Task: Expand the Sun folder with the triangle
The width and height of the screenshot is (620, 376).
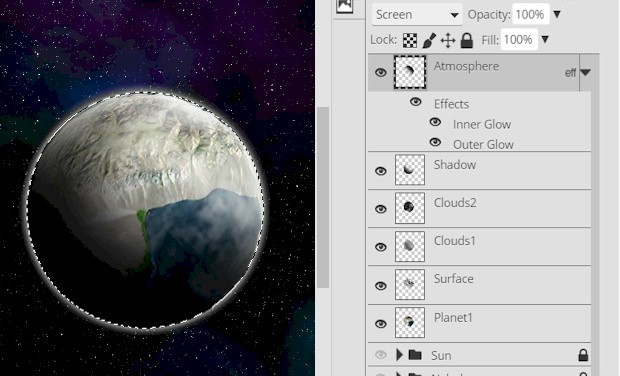Action: point(399,355)
